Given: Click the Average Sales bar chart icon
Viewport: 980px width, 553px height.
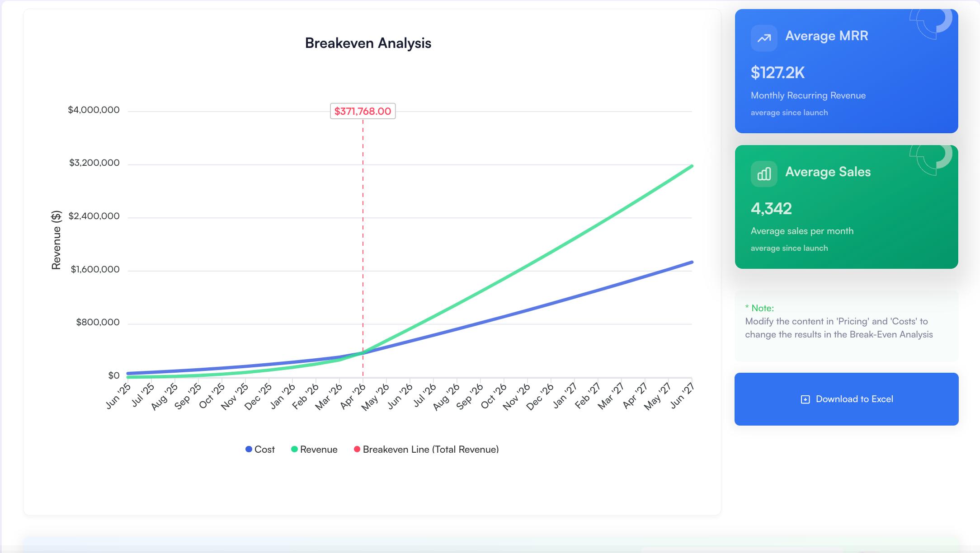Looking at the screenshot, I should tap(764, 174).
